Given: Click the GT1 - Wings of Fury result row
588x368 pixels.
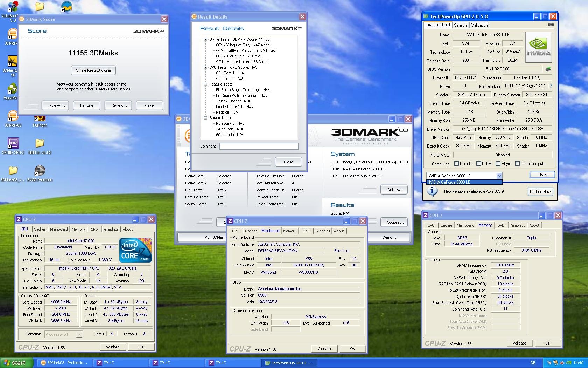Looking at the screenshot, I should [243, 45].
